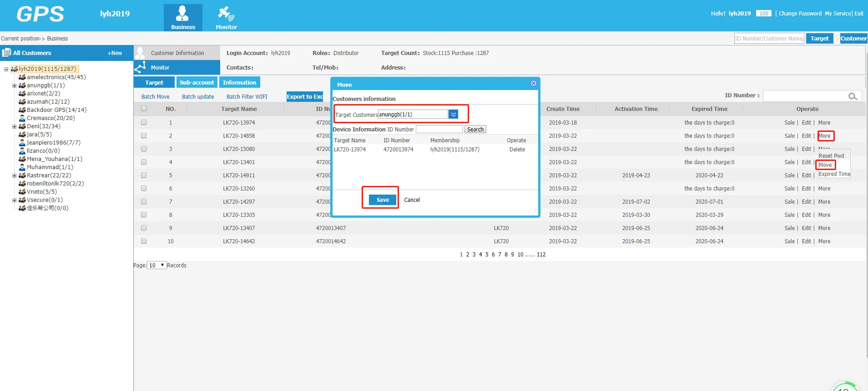This screenshot has width=868, height=391.
Task: Choose Move from the More menu
Action: point(825,165)
